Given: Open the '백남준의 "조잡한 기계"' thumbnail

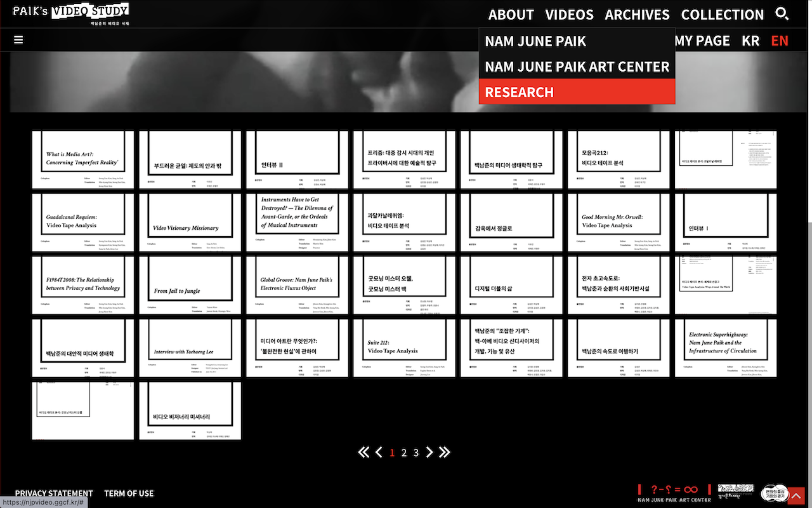Looking at the screenshot, I should click(x=512, y=349).
